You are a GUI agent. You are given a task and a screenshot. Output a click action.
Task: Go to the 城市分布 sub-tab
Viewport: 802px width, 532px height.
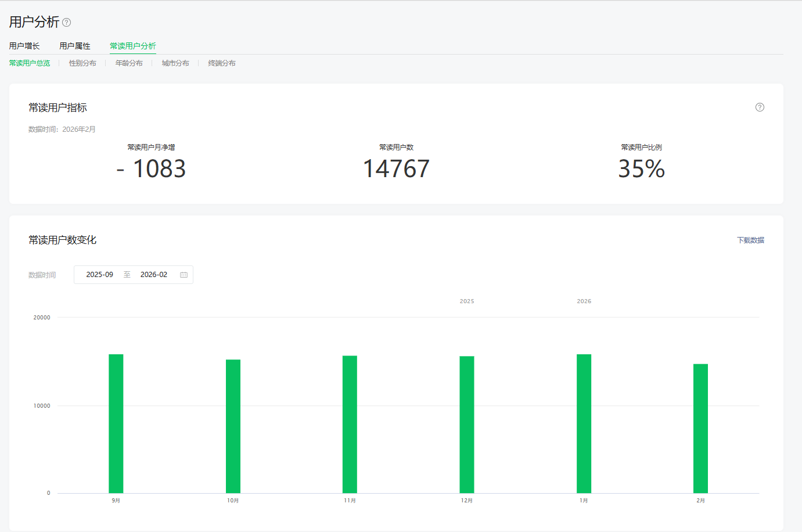[x=175, y=63]
